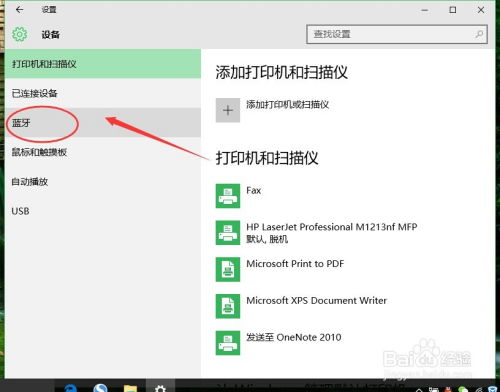Click Microsoft XPS Document Writer text
500x392 pixels.
pyautogui.click(x=317, y=300)
